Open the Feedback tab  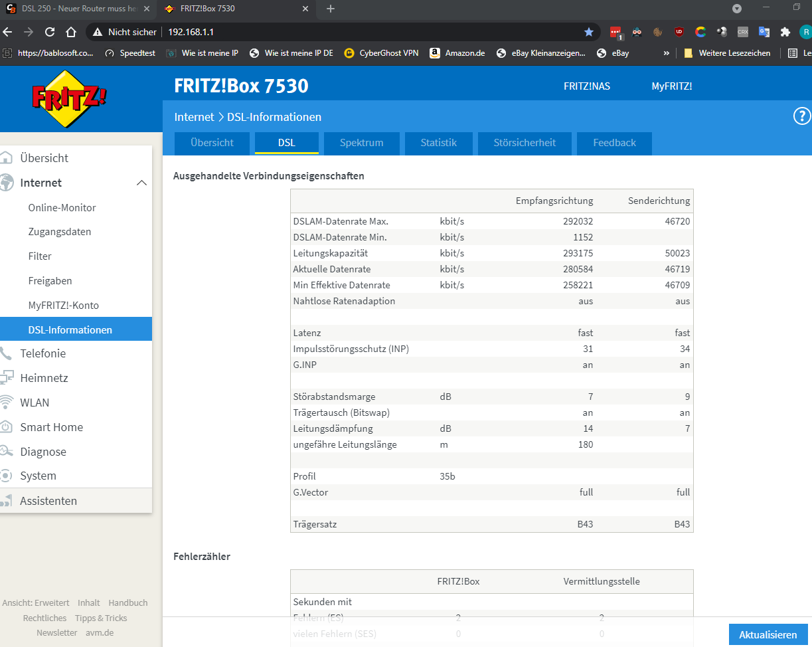tap(614, 143)
